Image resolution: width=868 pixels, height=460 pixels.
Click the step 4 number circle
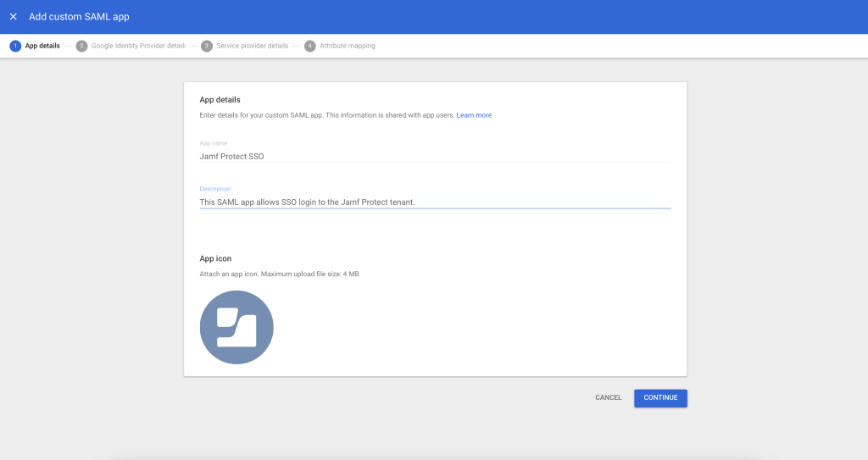pos(310,46)
